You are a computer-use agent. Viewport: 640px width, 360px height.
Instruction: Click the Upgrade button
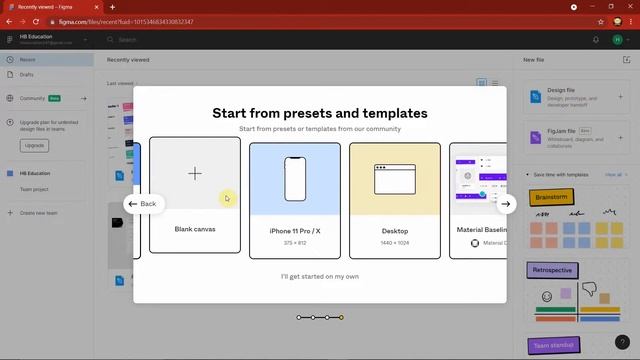click(34, 146)
